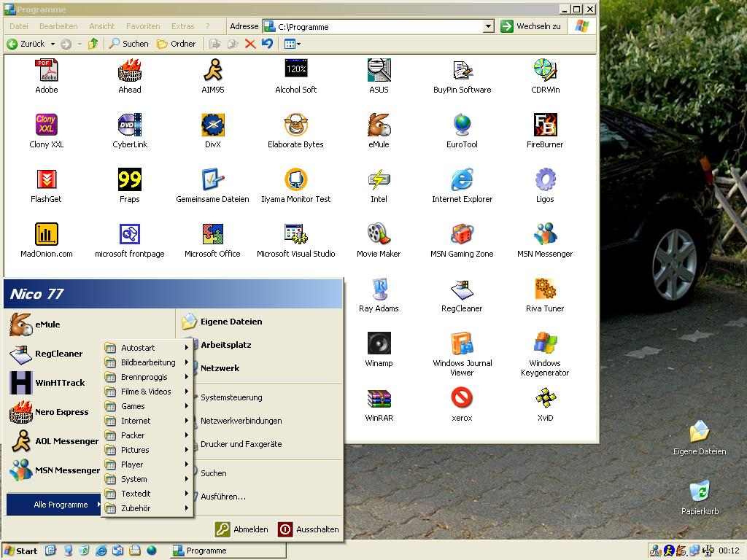Select the FlashGet icon
This screenshot has height=560, width=747.
coord(46,179)
